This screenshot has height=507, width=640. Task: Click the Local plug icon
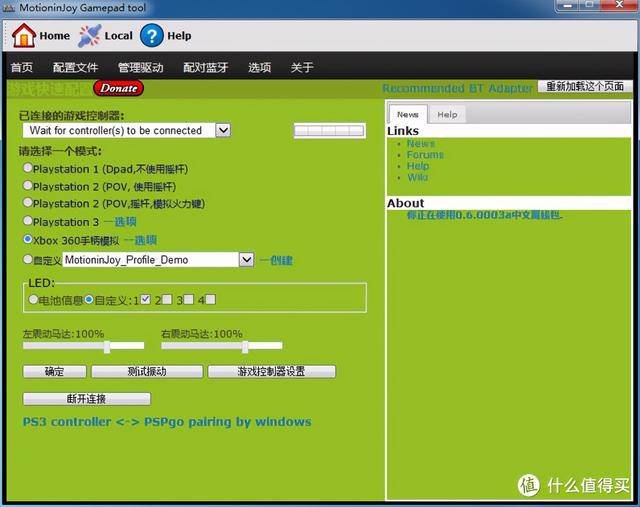(89, 36)
